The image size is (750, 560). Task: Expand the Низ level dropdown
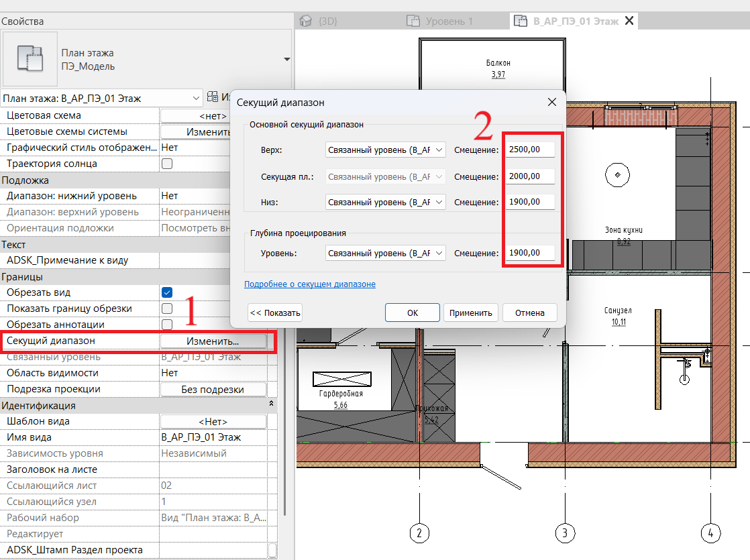[x=385, y=202]
